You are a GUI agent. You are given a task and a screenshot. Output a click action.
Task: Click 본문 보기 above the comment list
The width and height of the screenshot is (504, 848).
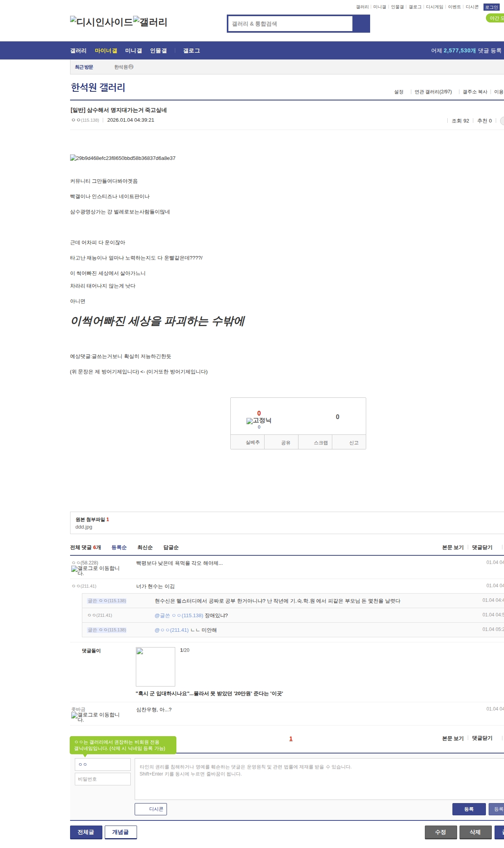453,547
